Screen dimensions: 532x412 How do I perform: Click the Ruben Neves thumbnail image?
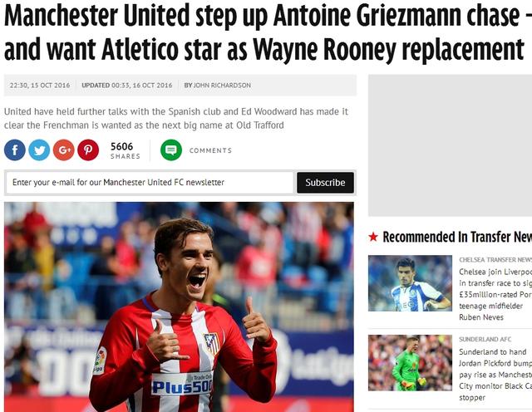[410, 283]
